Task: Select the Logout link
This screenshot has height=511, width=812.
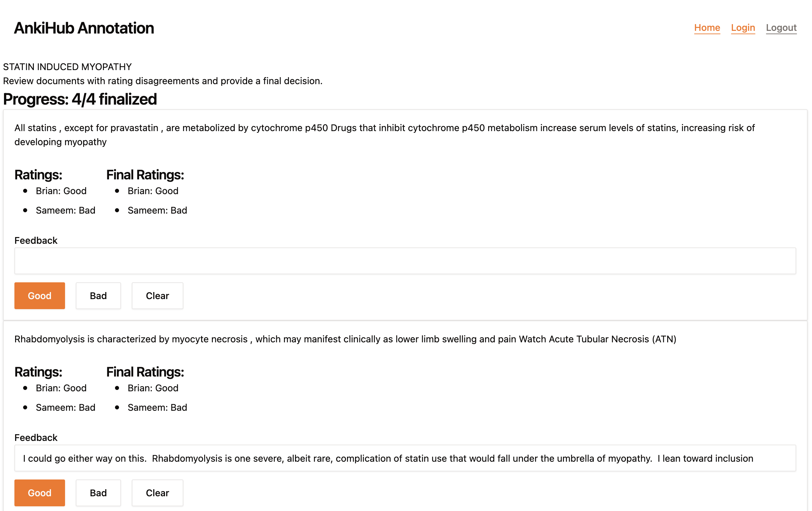Action: (x=781, y=28)
